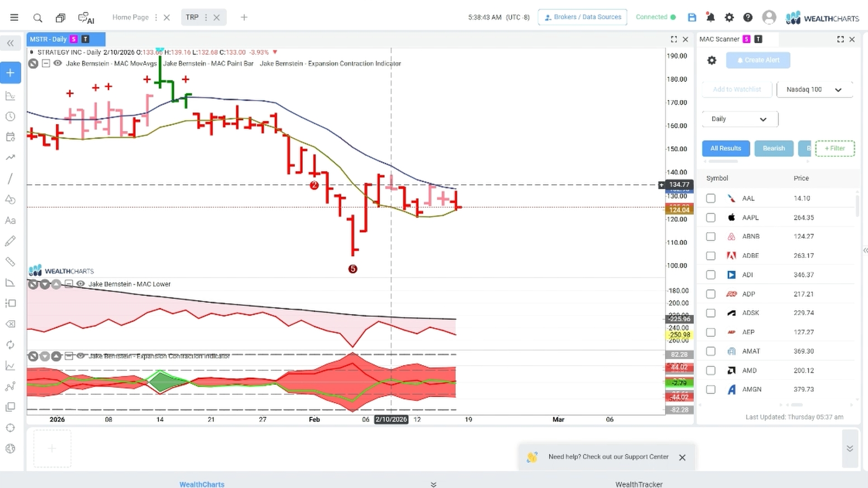Select the trend line drawing tool
Image resolution: width=868 pixels, height=488 pixels.
(x=10, y=178)
